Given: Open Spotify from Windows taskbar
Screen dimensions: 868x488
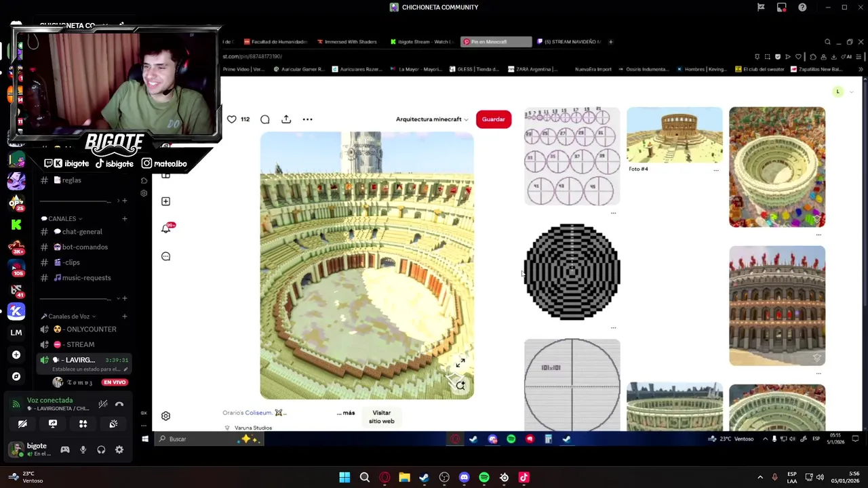Looking at the screenshot, I should (484, 477).
